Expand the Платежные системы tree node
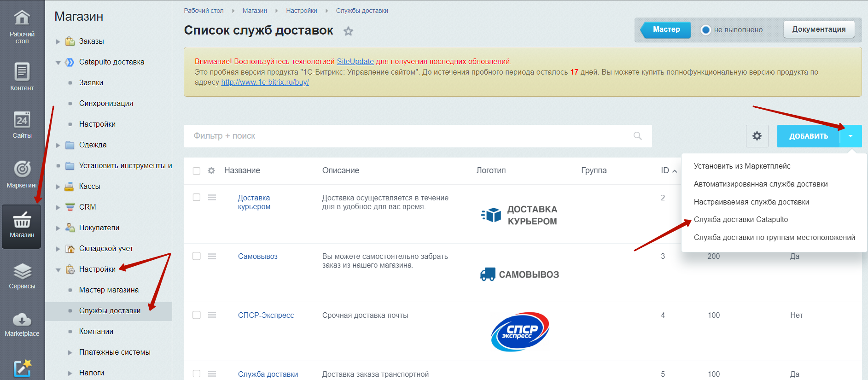This screenshot has width=868, height=380. [70, 352]
